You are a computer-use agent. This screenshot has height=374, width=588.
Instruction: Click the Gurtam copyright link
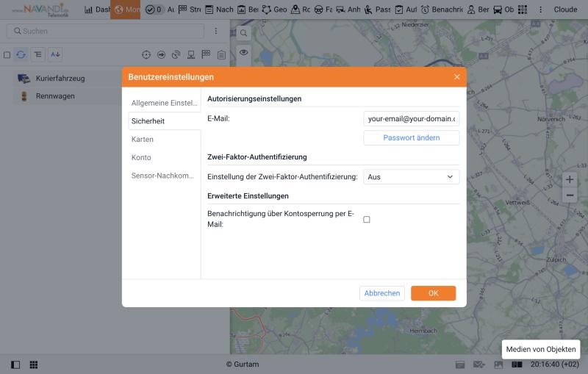click(x=243, y=364)
